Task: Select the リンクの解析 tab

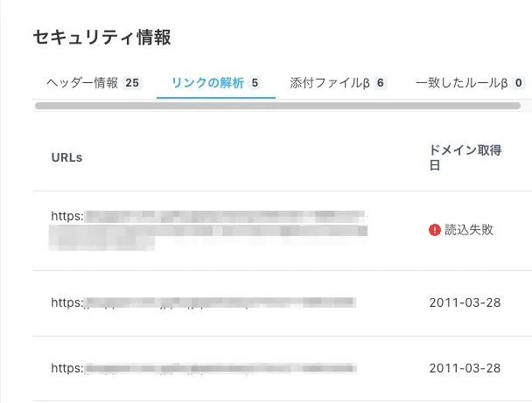Action: pos(208,83)
